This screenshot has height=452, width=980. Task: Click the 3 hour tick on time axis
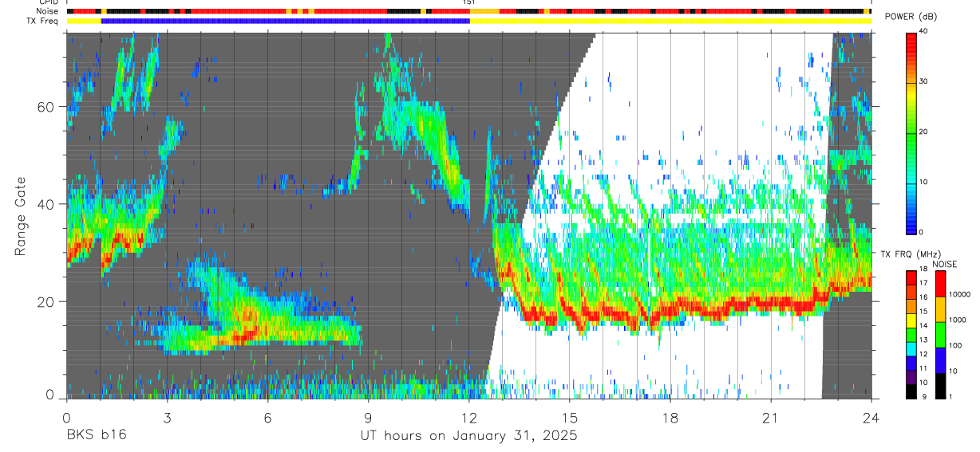(167, 418)
